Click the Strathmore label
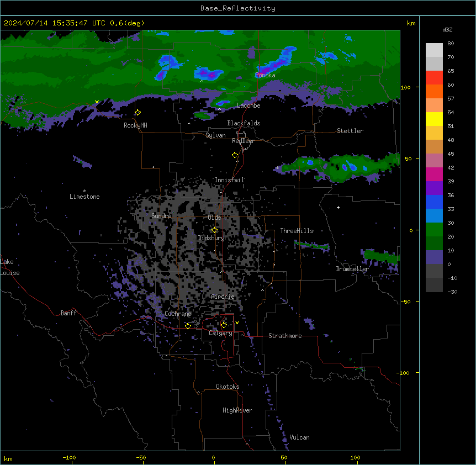Viewport: 476px width, 465px height. (x=285, y=336)
